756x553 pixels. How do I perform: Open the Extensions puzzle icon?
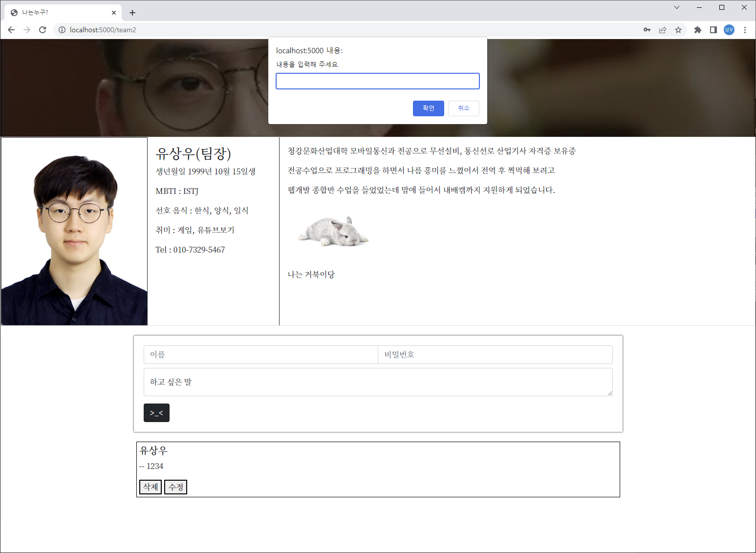[x=698, y=30]
